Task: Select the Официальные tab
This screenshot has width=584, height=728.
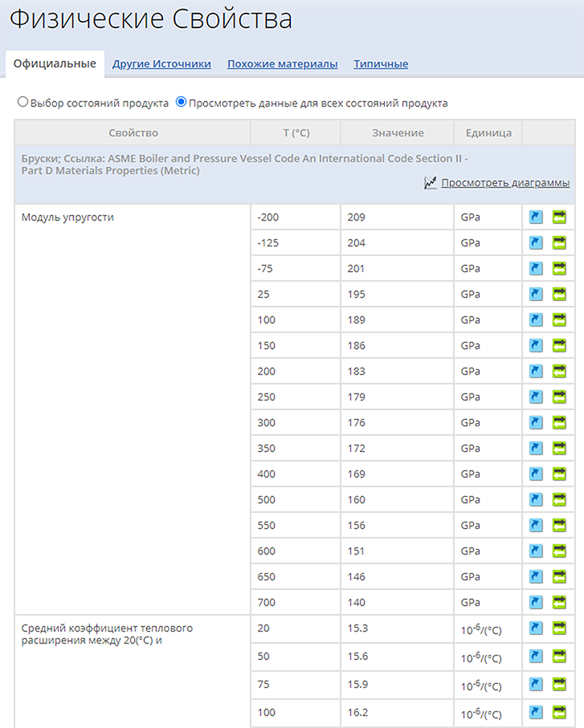Action: (55, 63)
